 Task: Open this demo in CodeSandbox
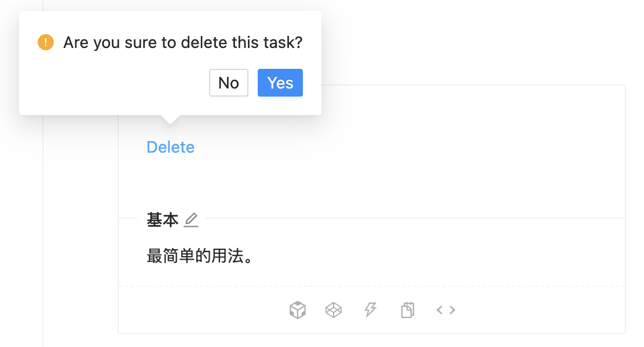coord(298,310)
